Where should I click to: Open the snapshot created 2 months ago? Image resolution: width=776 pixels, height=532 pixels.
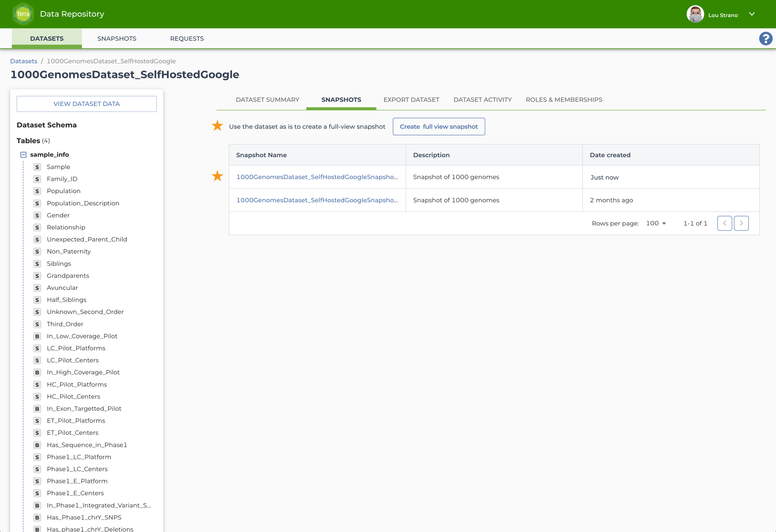tap(317, 200)
